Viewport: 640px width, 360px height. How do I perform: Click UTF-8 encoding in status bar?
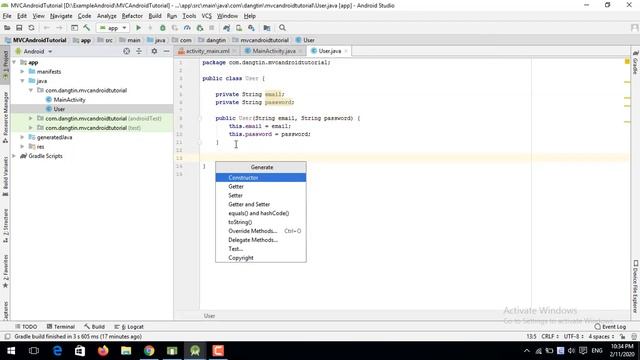573,337
